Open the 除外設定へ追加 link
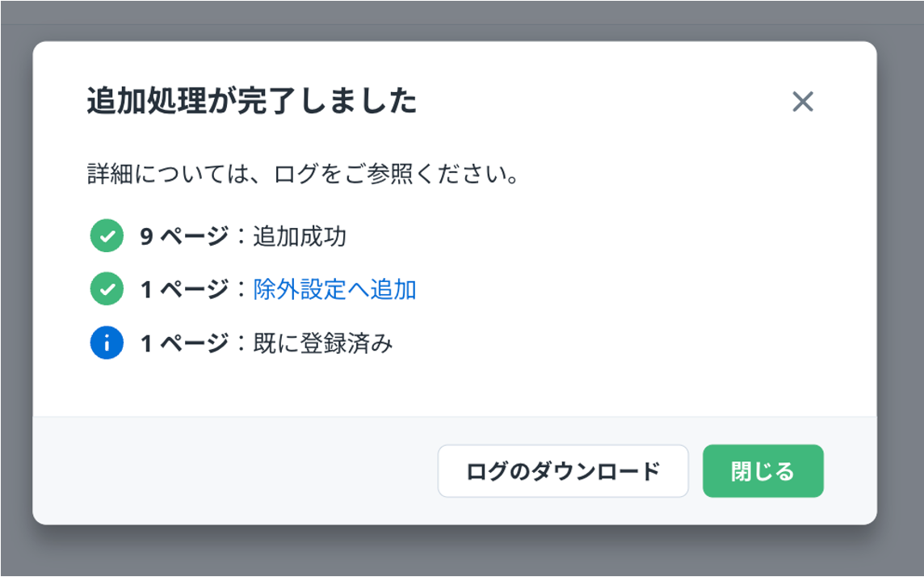This screenshot has height=577, width=924. pyautogui.click(x=334, y=289)
